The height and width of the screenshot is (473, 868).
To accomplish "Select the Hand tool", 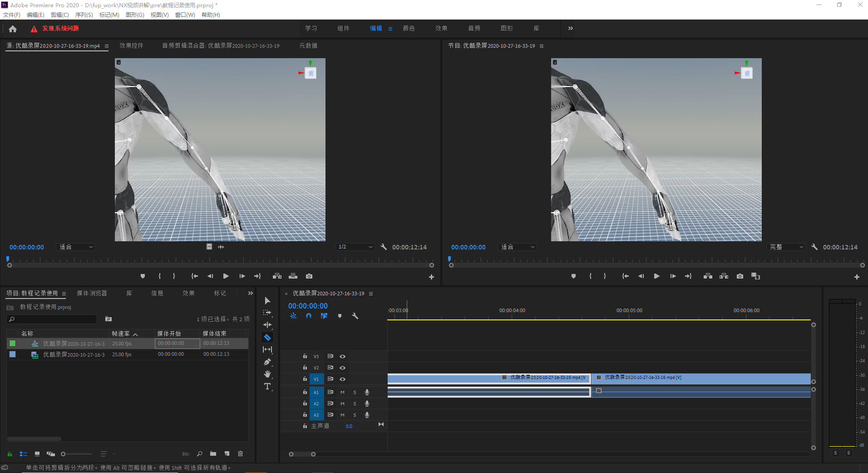I will pos(267,374).
